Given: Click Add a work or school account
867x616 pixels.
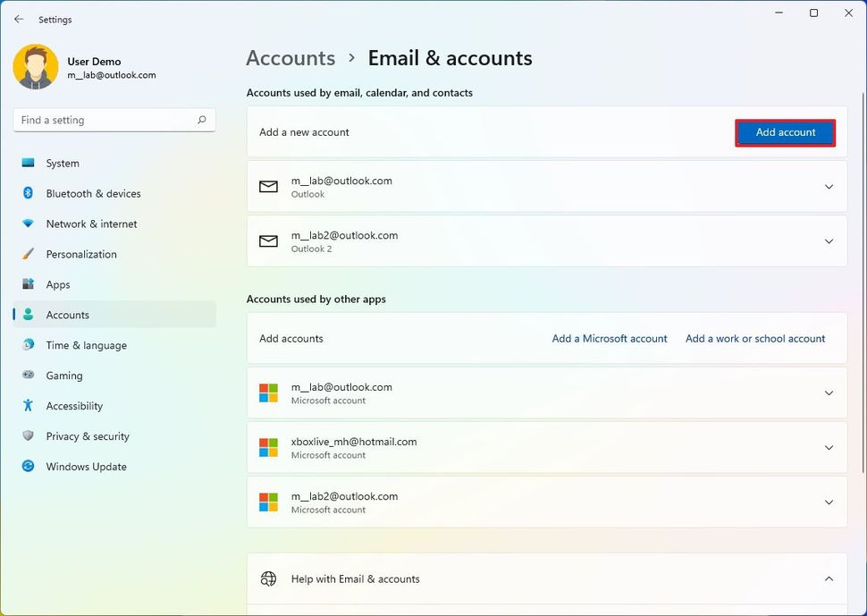Looking at the screenshot, I should 754,339.
